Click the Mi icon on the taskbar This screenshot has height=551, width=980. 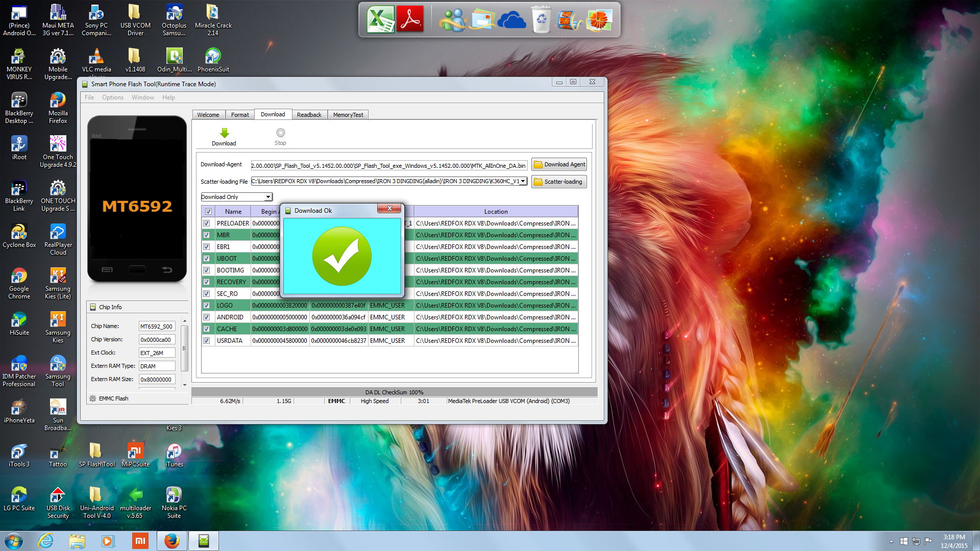[139, 541]
